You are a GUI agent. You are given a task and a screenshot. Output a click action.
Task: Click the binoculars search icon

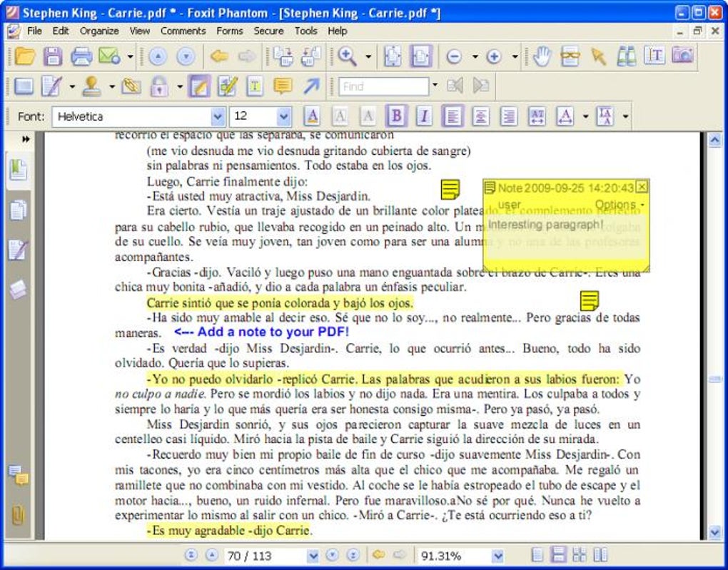pyautogui.click(x=627, y=56)
